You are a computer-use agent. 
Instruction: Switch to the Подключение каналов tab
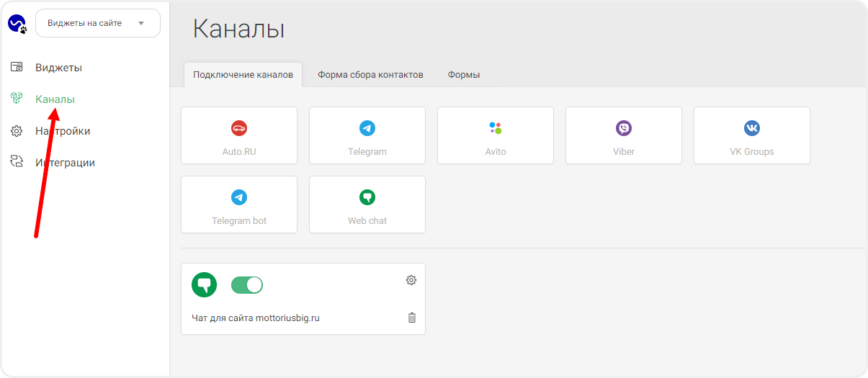tap(243, 75)
